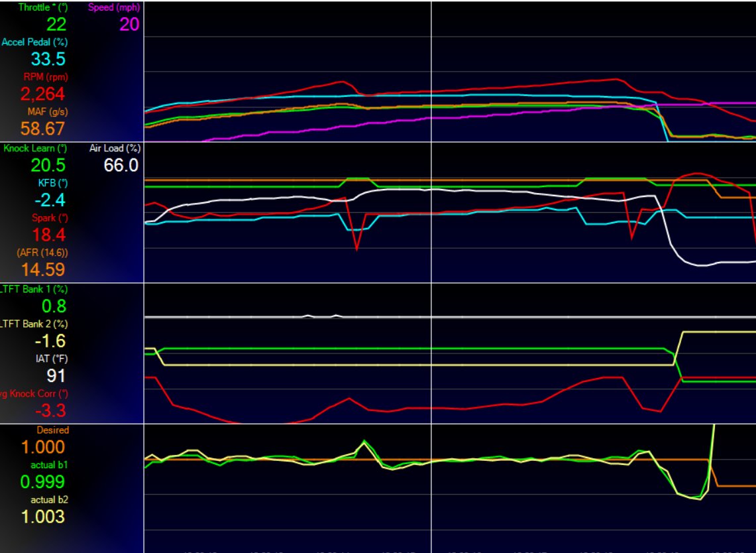Click the AFR value 14.59

coord(42,270)
